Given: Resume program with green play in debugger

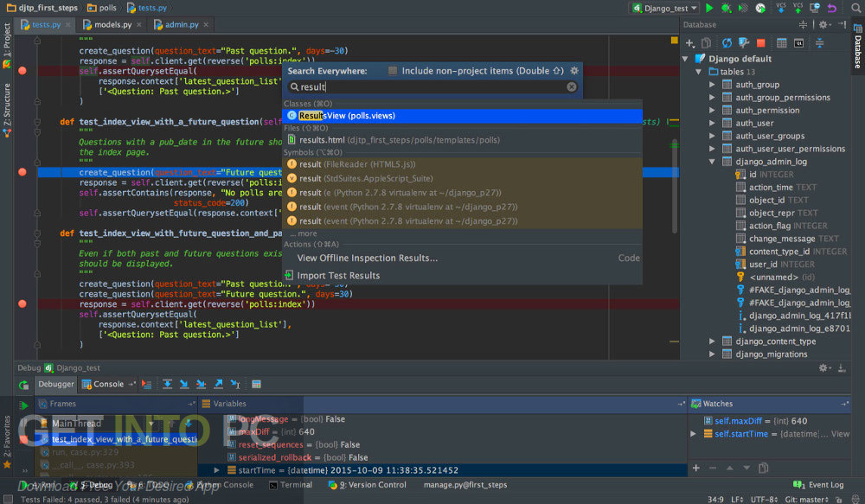Looking at the screenshot, I should click(x=23, y=405).
